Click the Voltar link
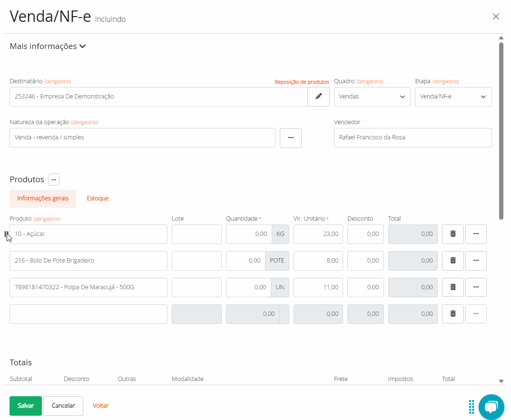The image size is (511, 420). pyautogui.click(x=100, y=406)
